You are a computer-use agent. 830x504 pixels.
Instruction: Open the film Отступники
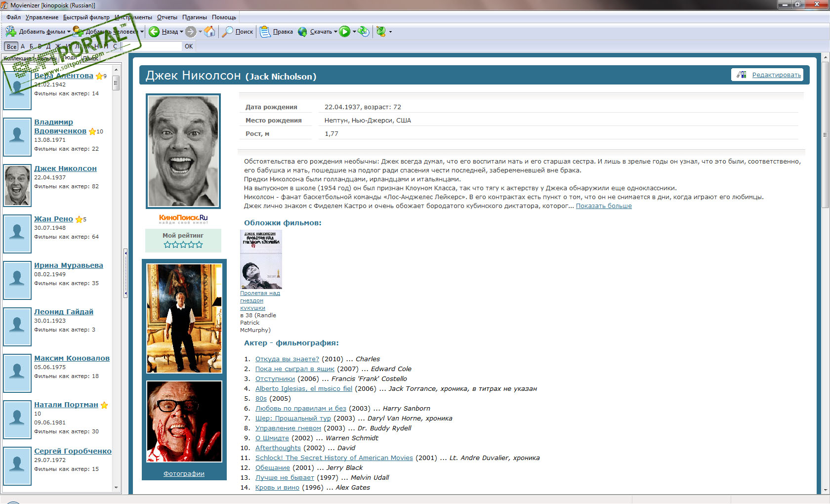point(275,379)
